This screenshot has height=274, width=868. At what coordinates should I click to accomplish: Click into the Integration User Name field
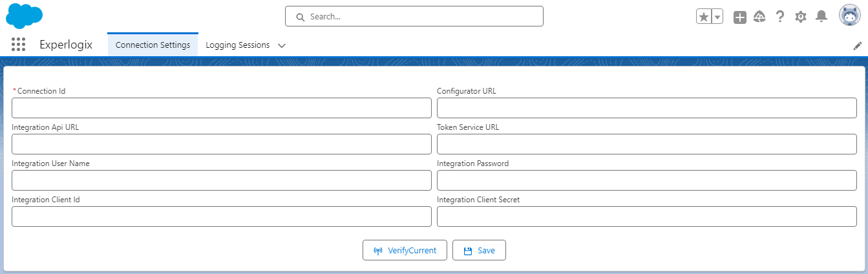pyautogui.click(x=221, y=180)
